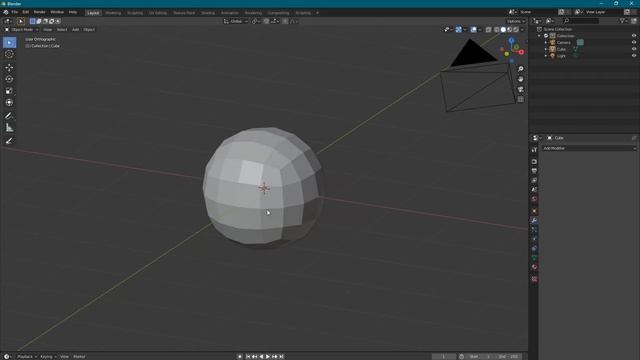Open the viewport Add menu

76,30
